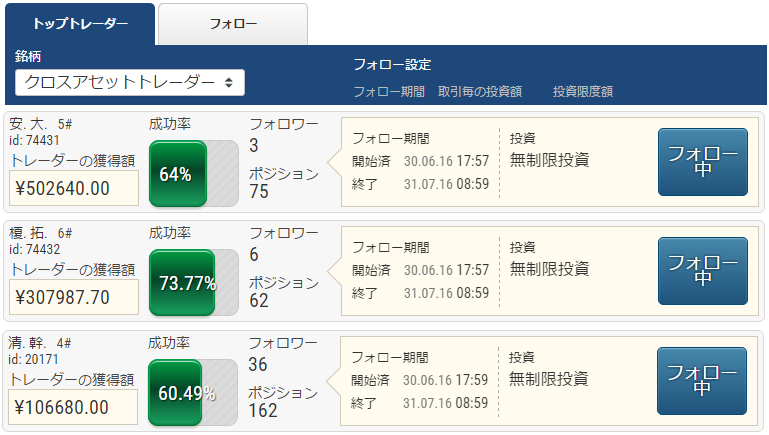This screenshot has width=769, height=435.
Task: Click the header フォロー期間 label beside 取引毎の投資額
Action: click(389, 91)
